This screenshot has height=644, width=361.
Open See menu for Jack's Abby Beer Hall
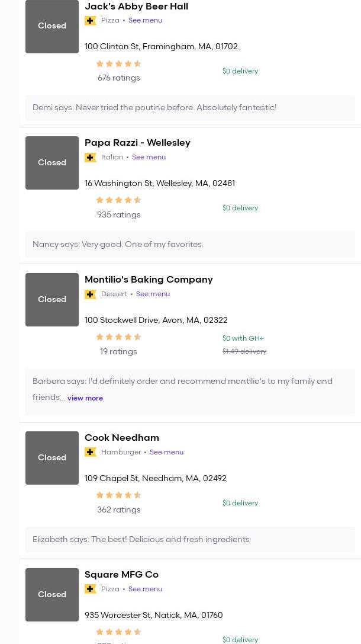click(x=145, y=20)
